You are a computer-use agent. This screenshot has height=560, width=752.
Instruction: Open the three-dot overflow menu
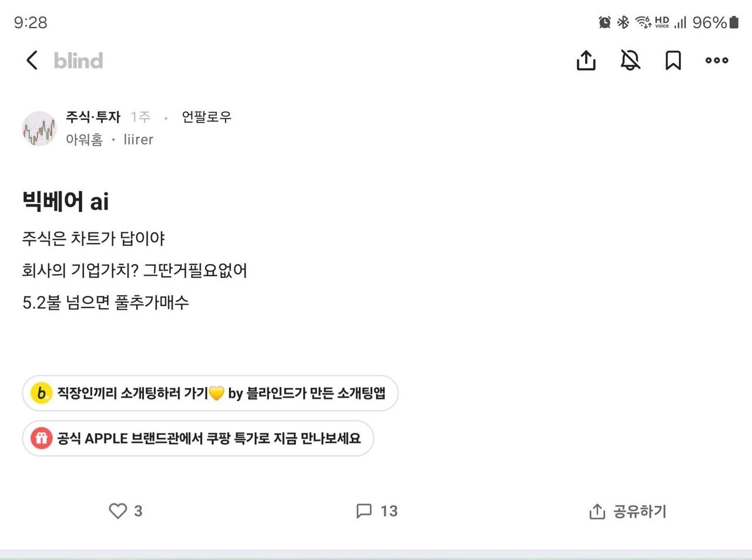coord(717,60)
